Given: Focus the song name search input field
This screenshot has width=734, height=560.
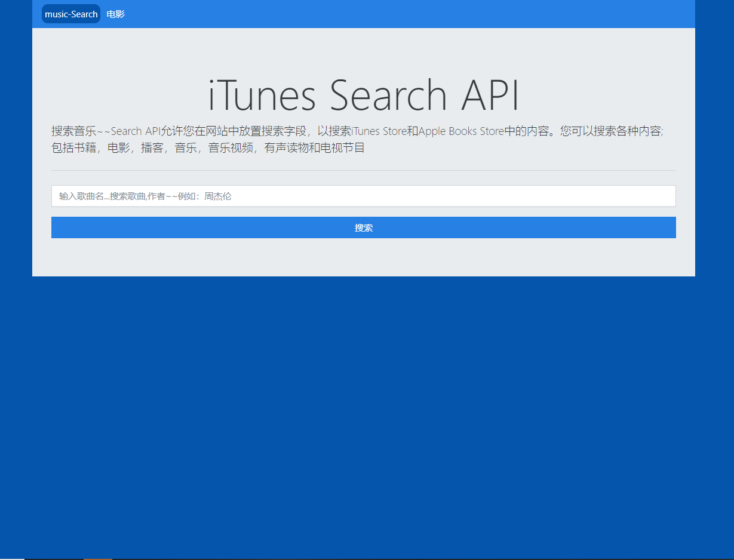Looking at the screenshot, I should 364,196.
